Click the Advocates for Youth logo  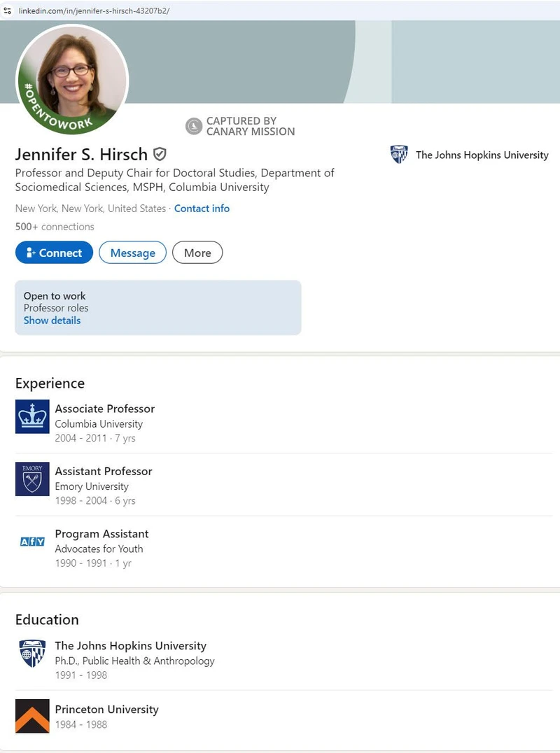(x=31, y=541)
